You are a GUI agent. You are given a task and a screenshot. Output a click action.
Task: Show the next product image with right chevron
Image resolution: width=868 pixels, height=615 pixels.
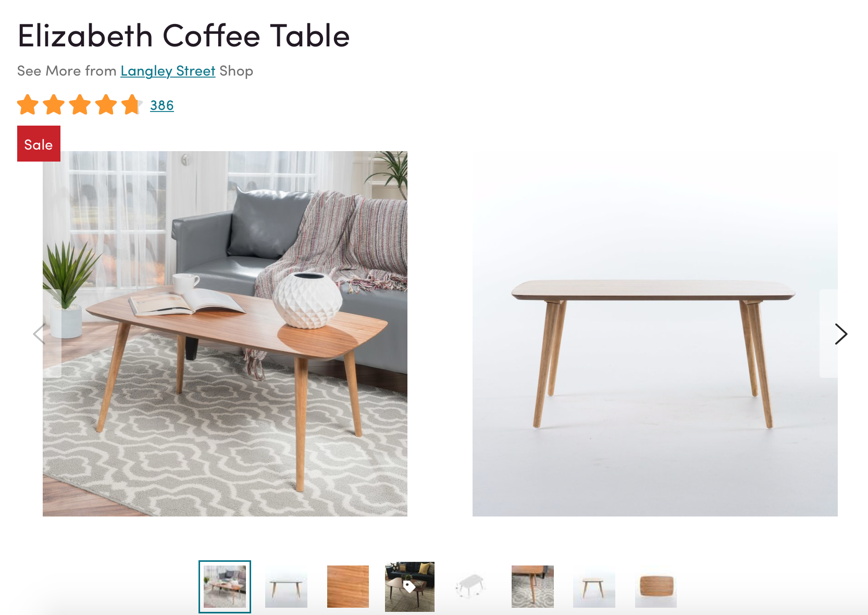pyautogui.click(x=840, y=334)
